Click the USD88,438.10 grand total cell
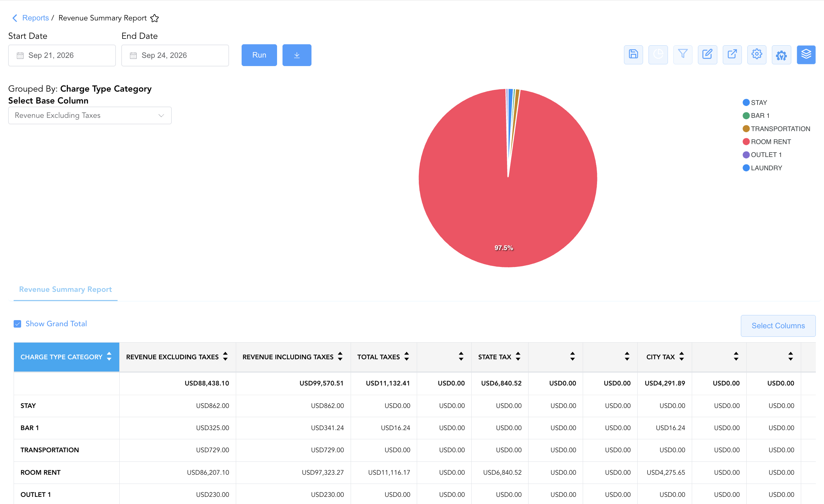The image size is (824, 504). (207, 383)
